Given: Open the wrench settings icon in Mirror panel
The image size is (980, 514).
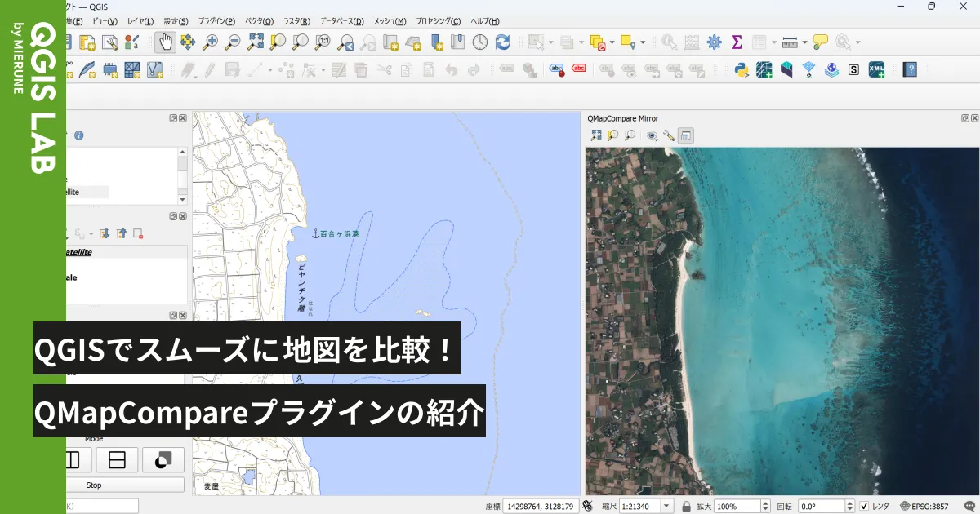Looking at the screenshot, I should coord(670,135).
